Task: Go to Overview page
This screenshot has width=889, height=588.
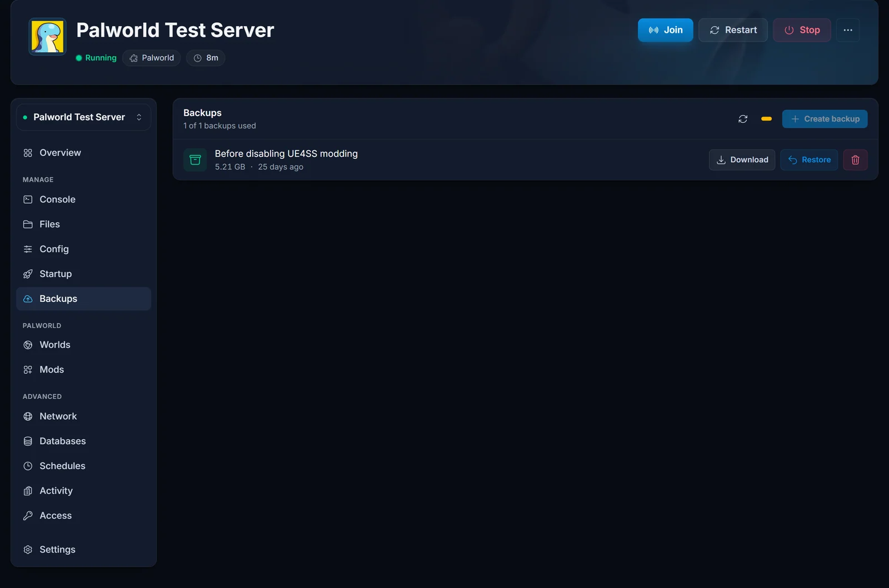Action: (x=83, y=153)
